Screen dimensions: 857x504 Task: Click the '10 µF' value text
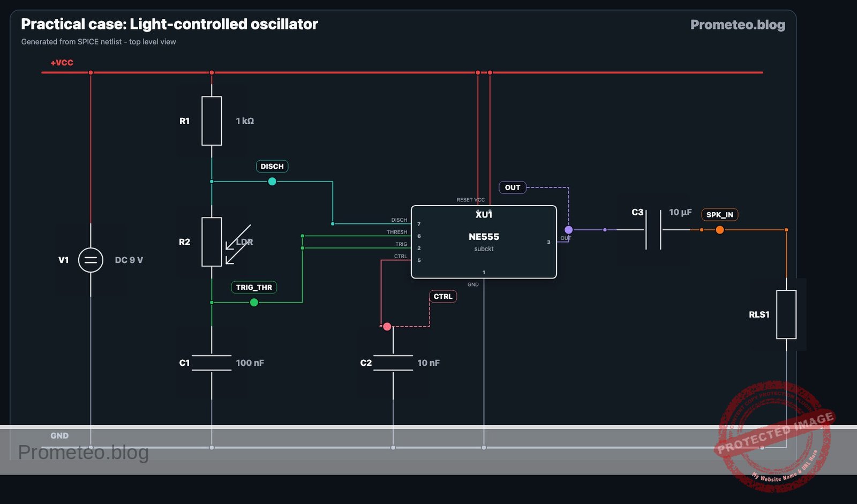pos(680,213)
